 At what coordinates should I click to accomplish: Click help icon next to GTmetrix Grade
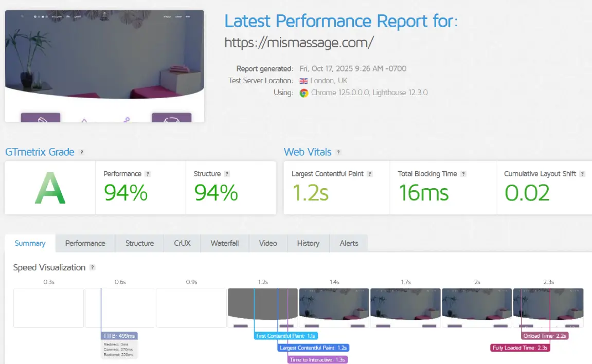point(82,153)
